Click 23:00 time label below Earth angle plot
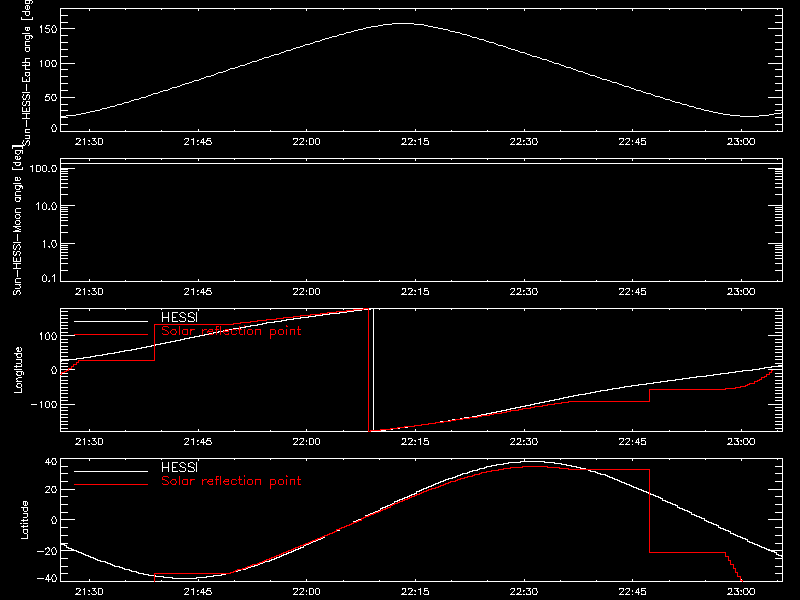The width and height of the screenshot is (800, 600). tap(741, 142)
